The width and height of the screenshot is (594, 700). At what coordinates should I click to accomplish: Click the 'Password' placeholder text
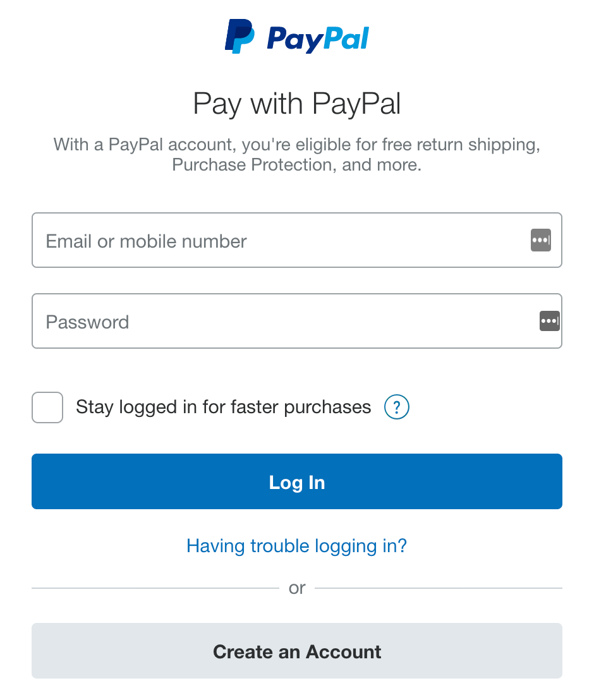tap(88, 322)
